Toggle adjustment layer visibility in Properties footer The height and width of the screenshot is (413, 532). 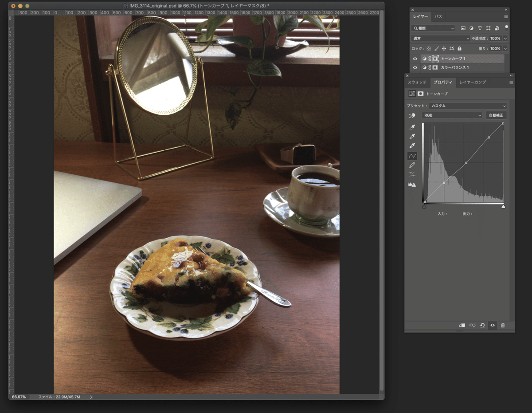point(493,325)
